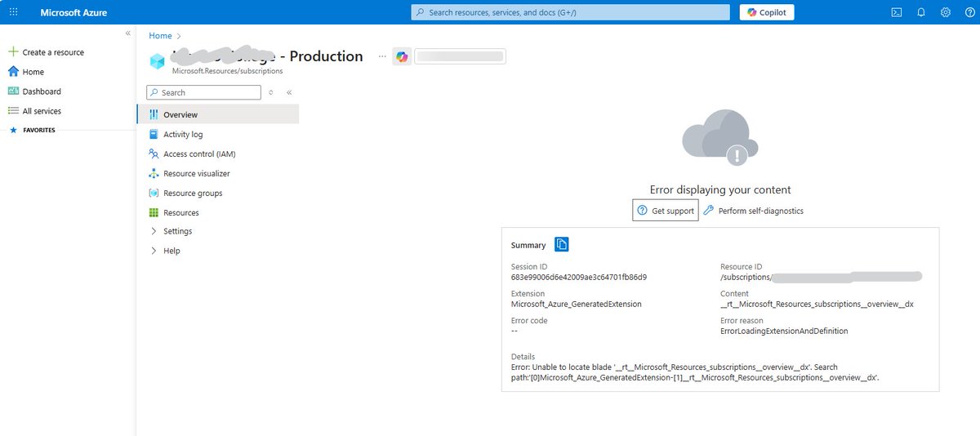Click the Overview icon in resource menu
Image resolution: width=980 pixels, height=436 pixels.
click(154, 115)
